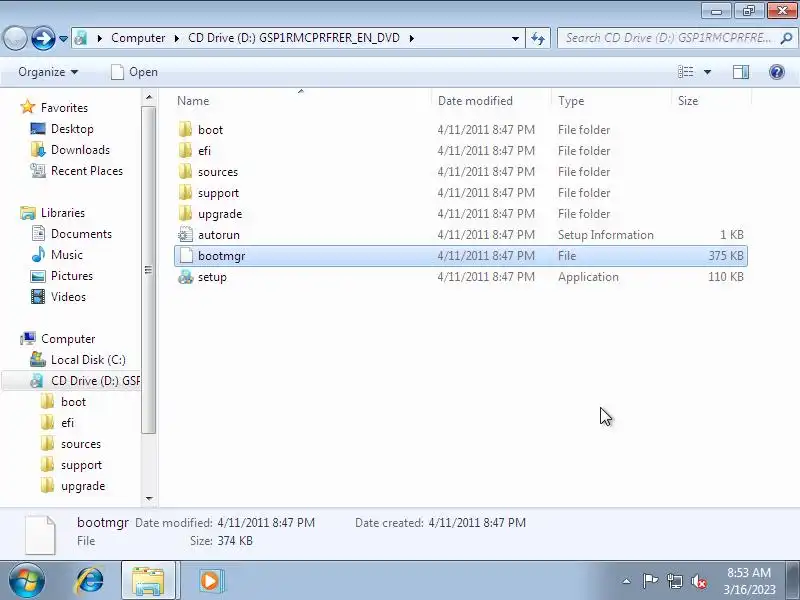Toggle the preview pane button

tap(741, 72)
